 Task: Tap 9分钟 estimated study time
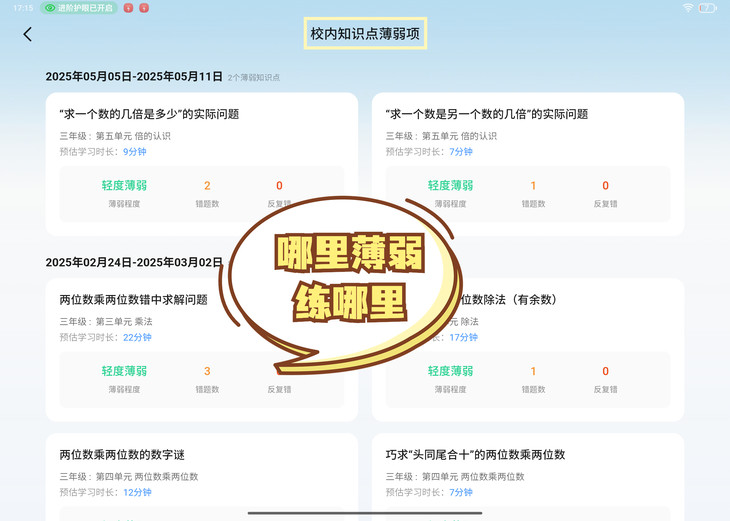pos(135,152)
